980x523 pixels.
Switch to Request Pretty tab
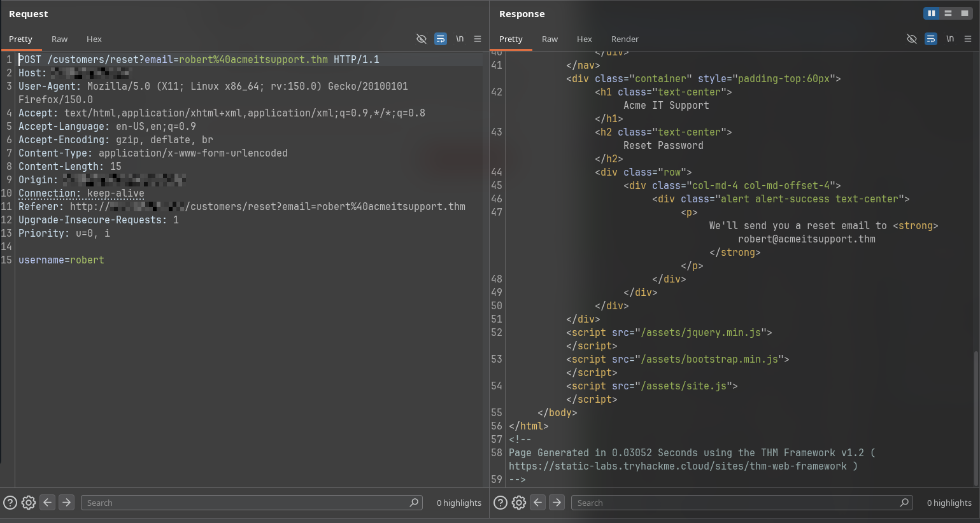[x=20, y=39]
